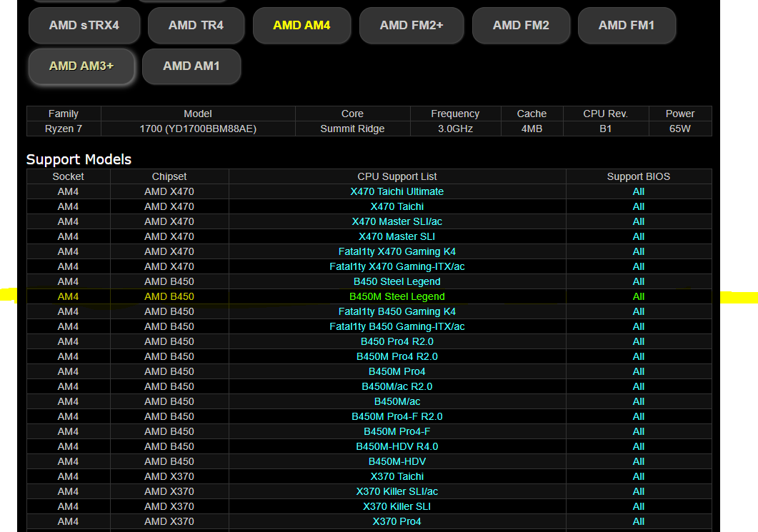
Task: Select the AMD AM1 socket button
Action: [191, 66]
